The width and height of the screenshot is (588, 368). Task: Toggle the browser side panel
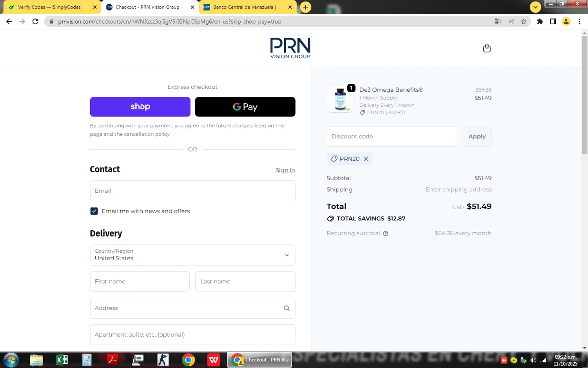click(x=553, y=22)
